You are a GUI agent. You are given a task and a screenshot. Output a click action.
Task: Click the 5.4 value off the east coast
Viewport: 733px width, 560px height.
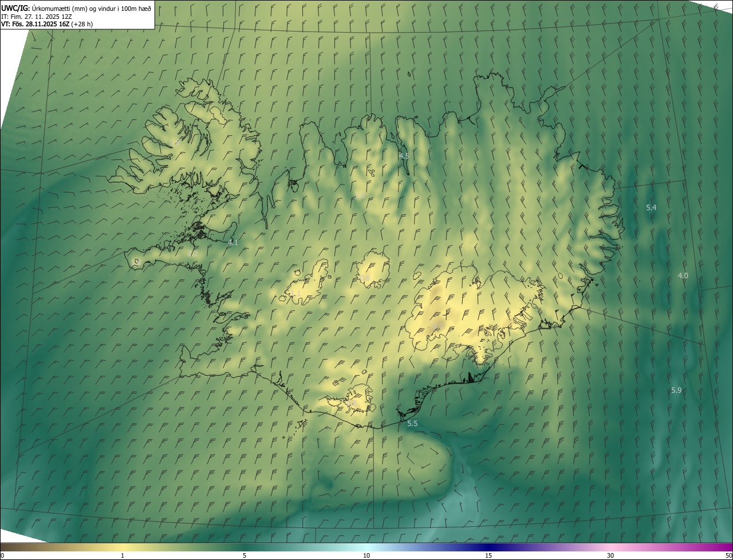[x=651, y=207]
